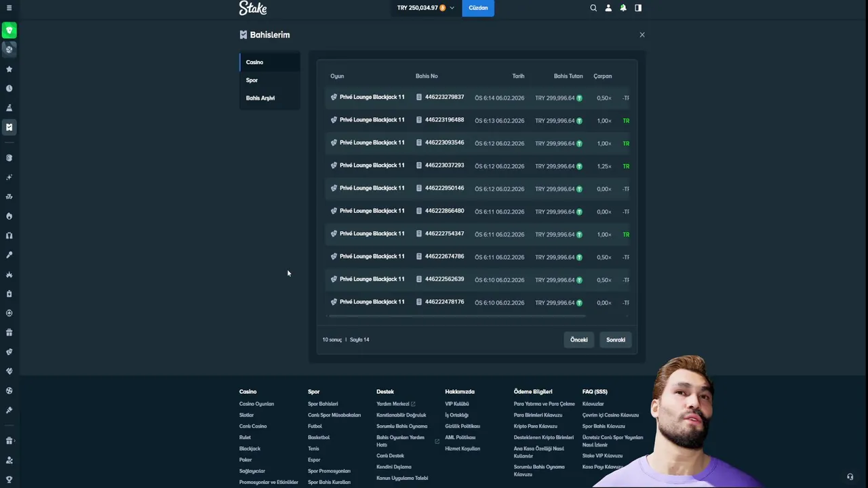Close the Bahislerim dialog

[x=642, y=35]
